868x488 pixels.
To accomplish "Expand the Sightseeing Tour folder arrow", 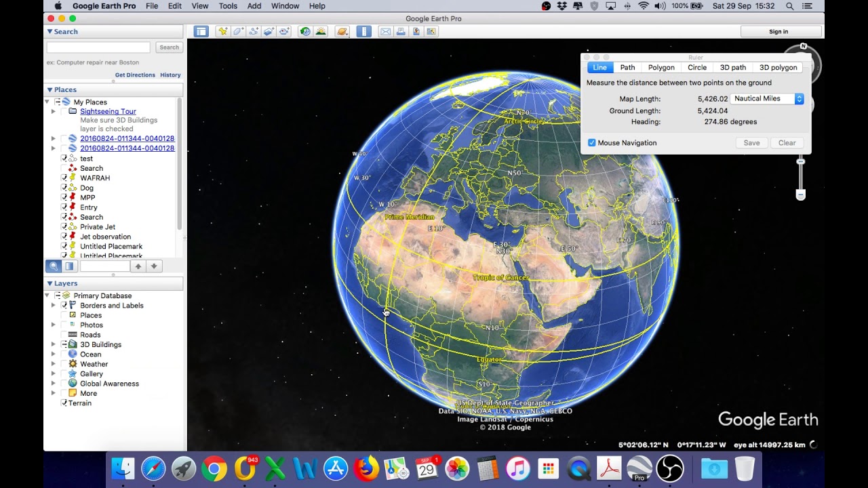I will point(54,111).
